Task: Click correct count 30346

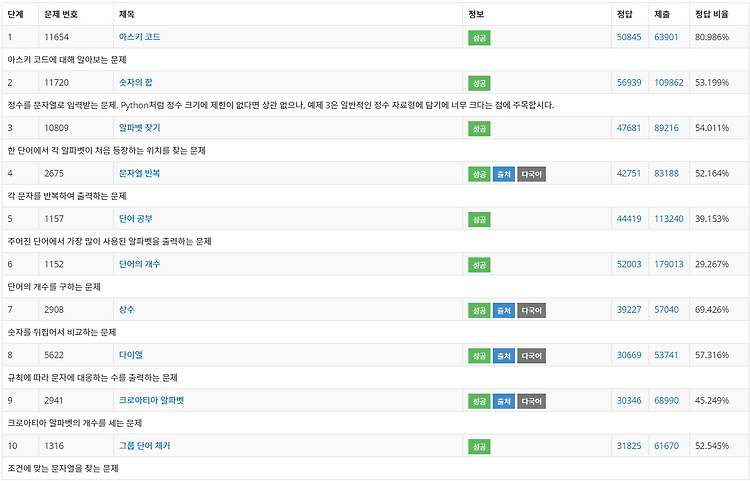Action: (629, 400)
